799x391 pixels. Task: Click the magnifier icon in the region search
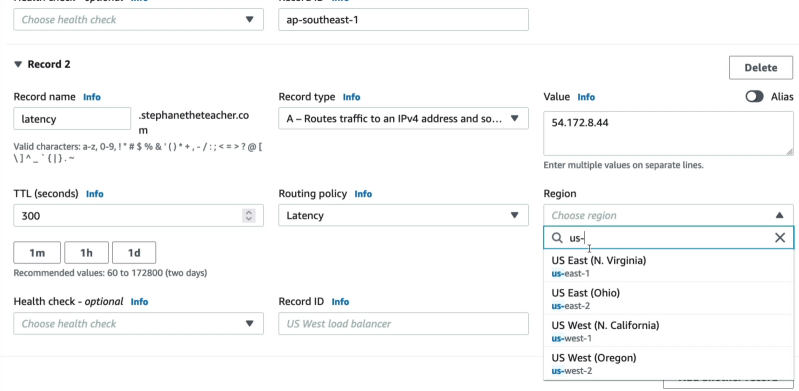point(557,238)
